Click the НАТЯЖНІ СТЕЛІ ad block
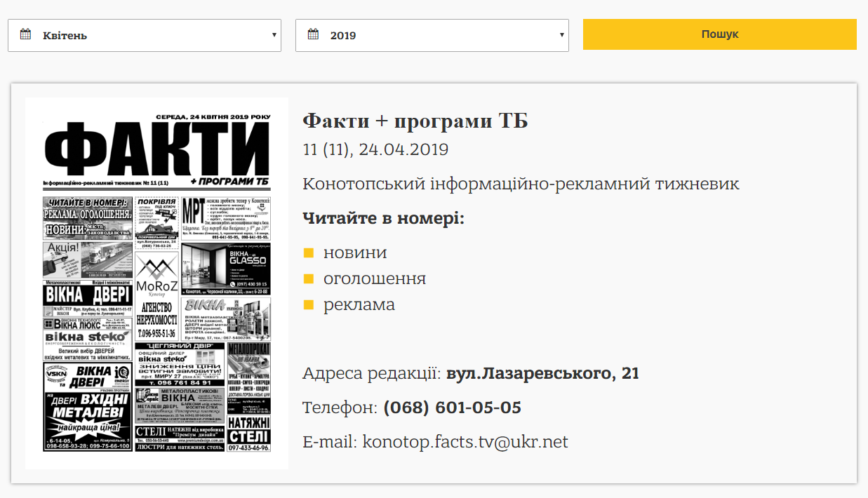This screenshot has width=868, height=498. point(248,433)
